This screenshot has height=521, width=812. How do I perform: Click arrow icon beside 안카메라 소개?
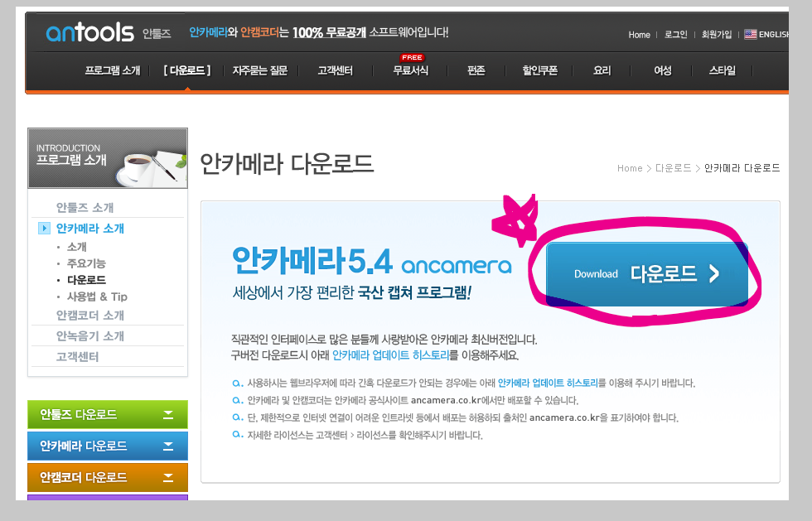(44, 228)
